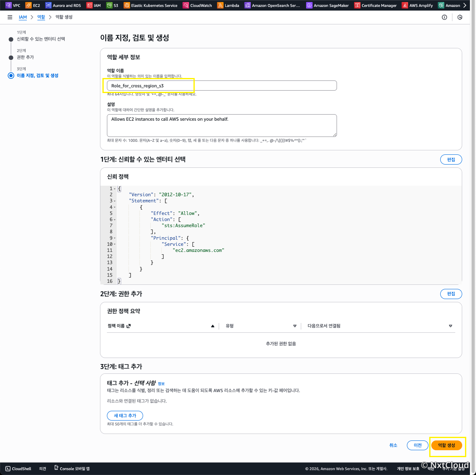Open the S3 service shortcut icon
This screenshot has height=475, width=476.
pyautogui.click(x=109, y=5)
